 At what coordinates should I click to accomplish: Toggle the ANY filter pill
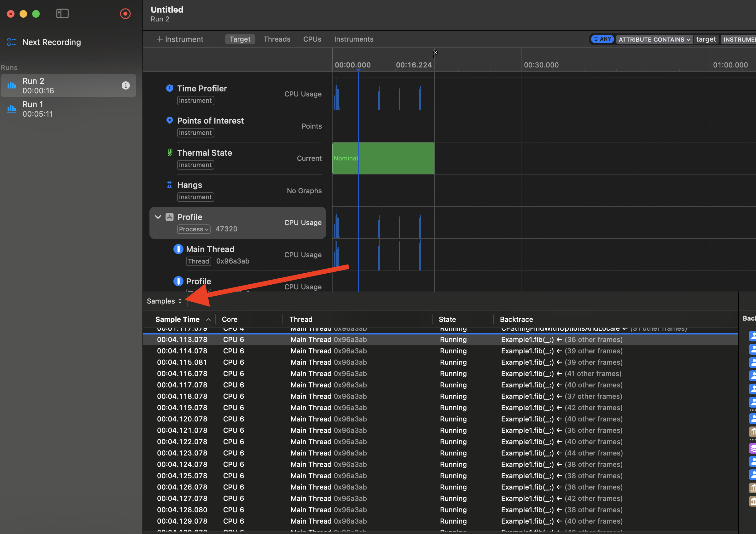click(602, 39)
